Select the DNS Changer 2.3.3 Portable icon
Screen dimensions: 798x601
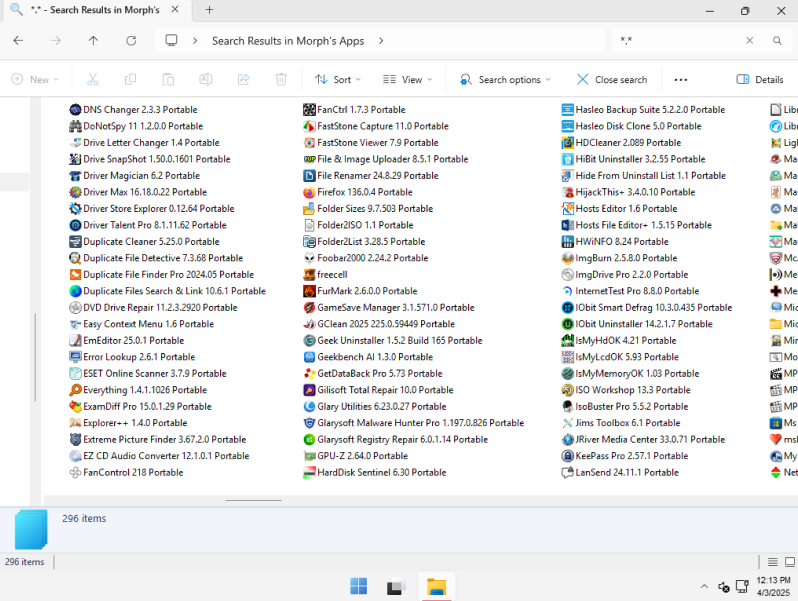coord(75,110)
